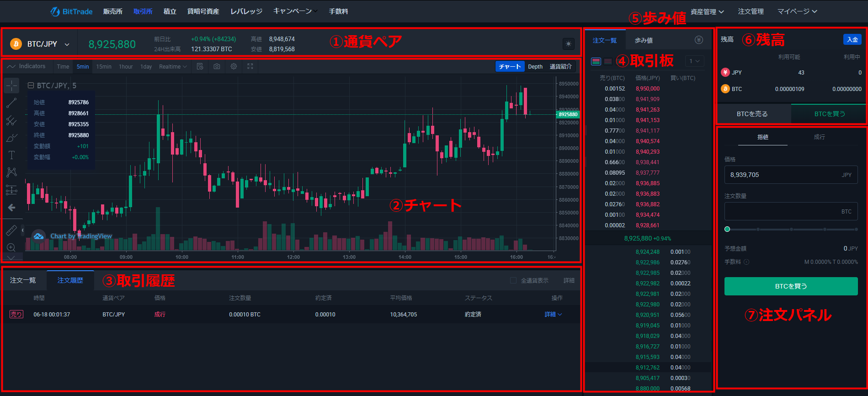The width and height of the screenshot is (868, 396).
Task: Expand the Realtime interval dropdown
Action: (173, 67)
